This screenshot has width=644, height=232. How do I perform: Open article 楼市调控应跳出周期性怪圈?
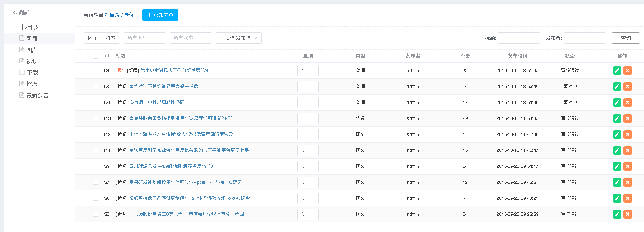[157, 103]
